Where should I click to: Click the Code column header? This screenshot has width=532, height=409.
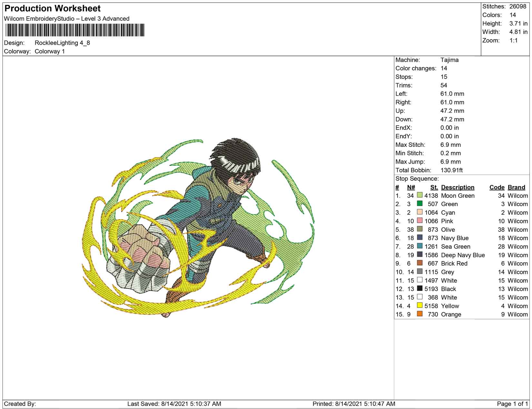497,187
